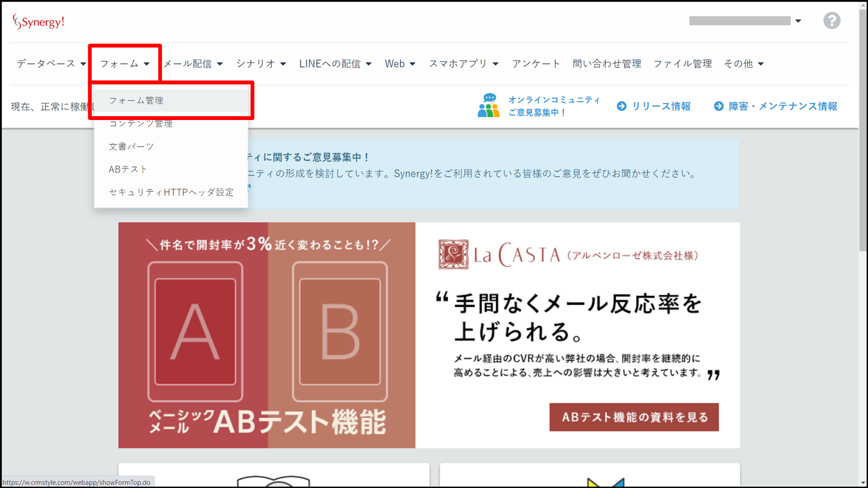
Task: Click the page vertical scrollbar thumb
Action: click(x=863, y=130)
